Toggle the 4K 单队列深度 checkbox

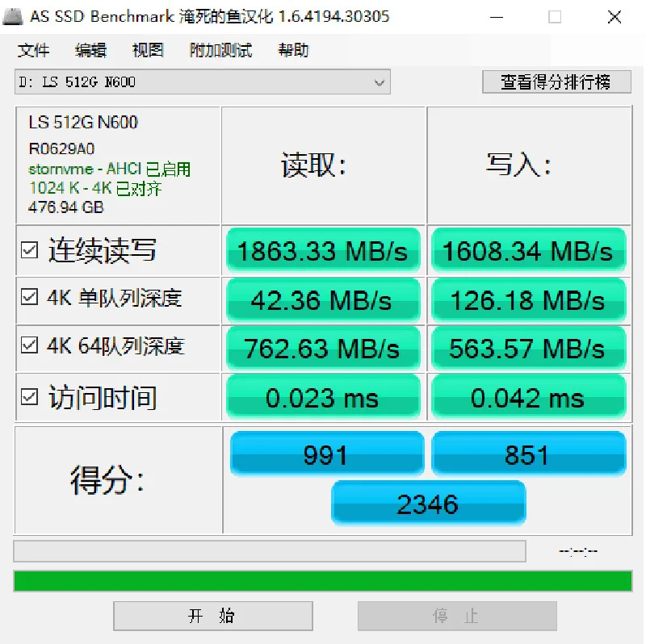[29, 297]
